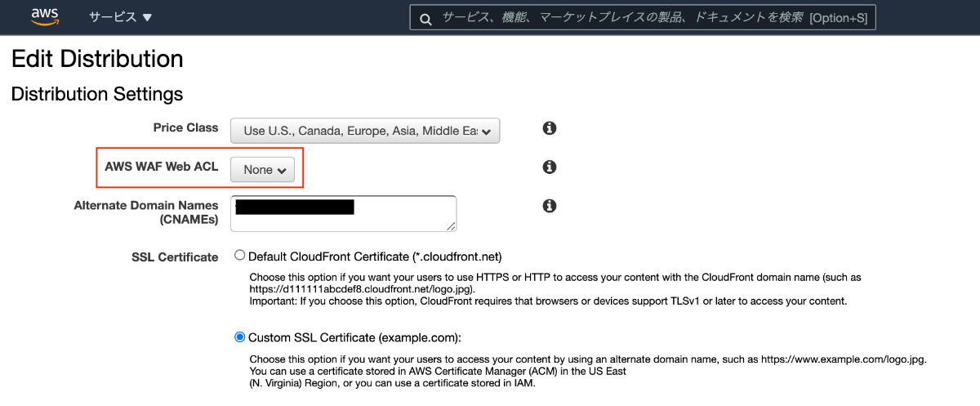This screenshot has width=980, height=406.
Task: Open the サービス services menu
Action: tap(120, 17)
